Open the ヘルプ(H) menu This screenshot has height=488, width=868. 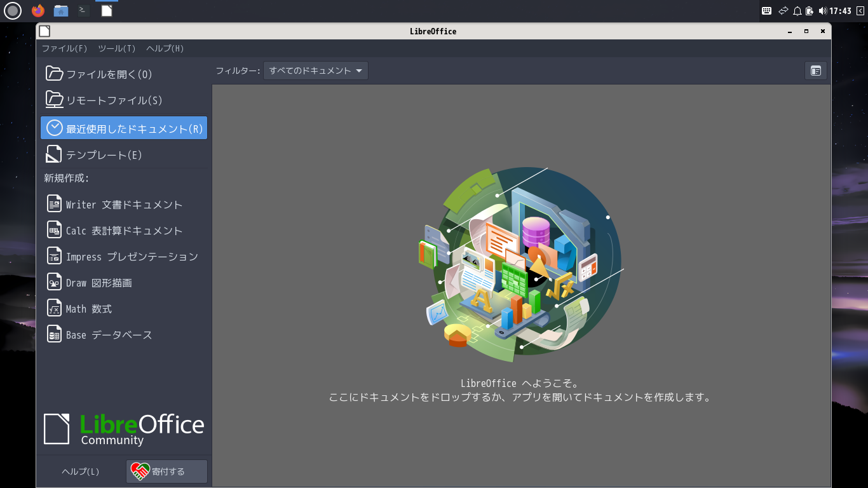165,48
